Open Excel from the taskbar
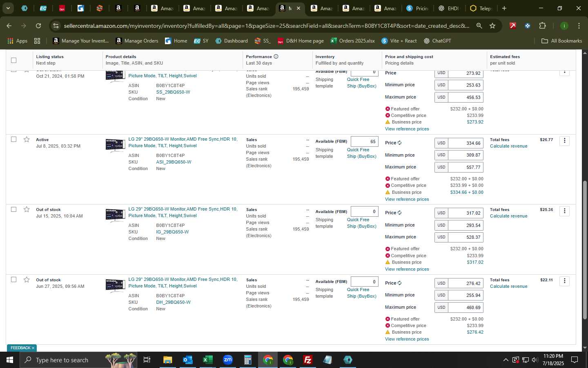 tap(208, 360)
